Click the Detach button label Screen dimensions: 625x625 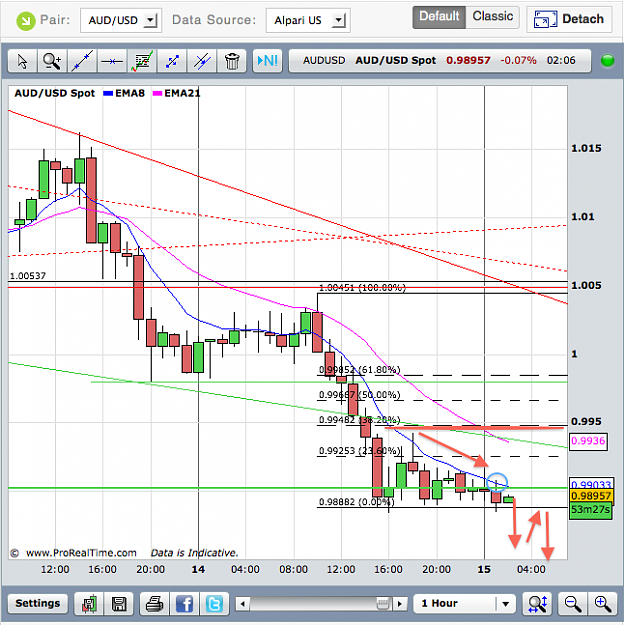583,19
